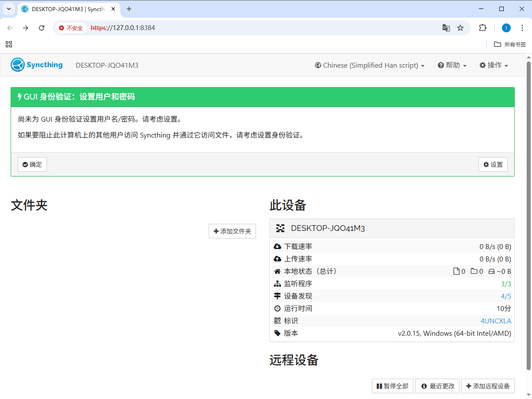532x399 pixels.
Task: Open a new browser tab
Action: [129, 9]
